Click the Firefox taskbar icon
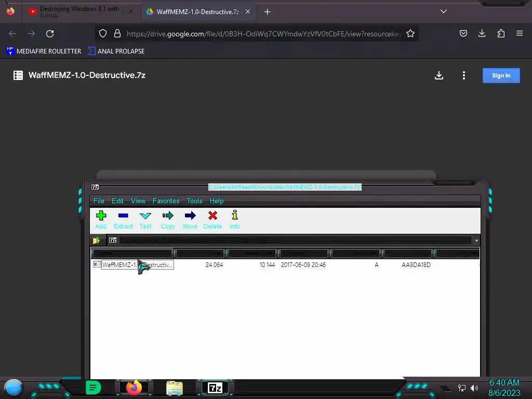 [x=134, y=388]
